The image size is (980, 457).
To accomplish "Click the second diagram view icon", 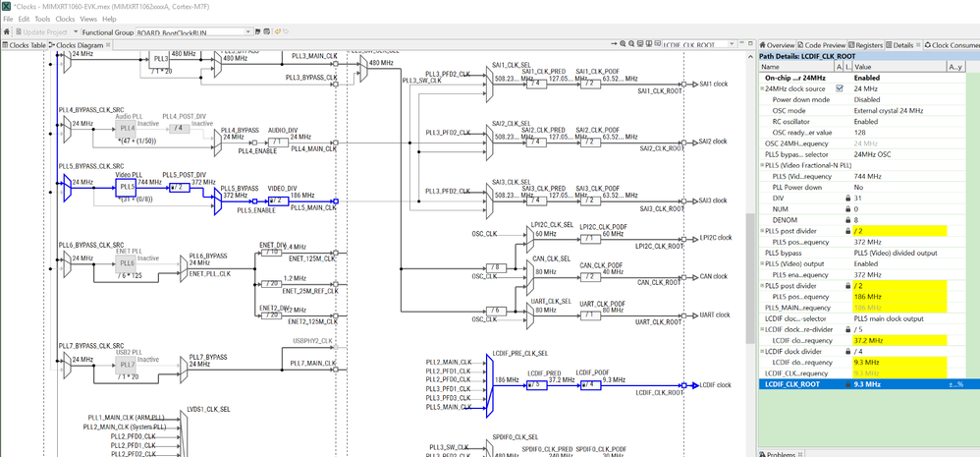I will [x=649, y=44].
